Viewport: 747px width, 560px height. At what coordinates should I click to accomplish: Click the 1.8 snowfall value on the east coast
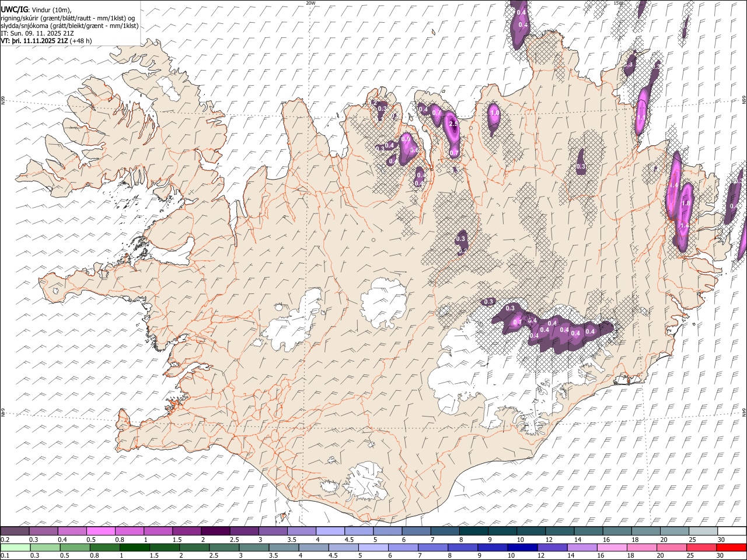click(686, 203)
